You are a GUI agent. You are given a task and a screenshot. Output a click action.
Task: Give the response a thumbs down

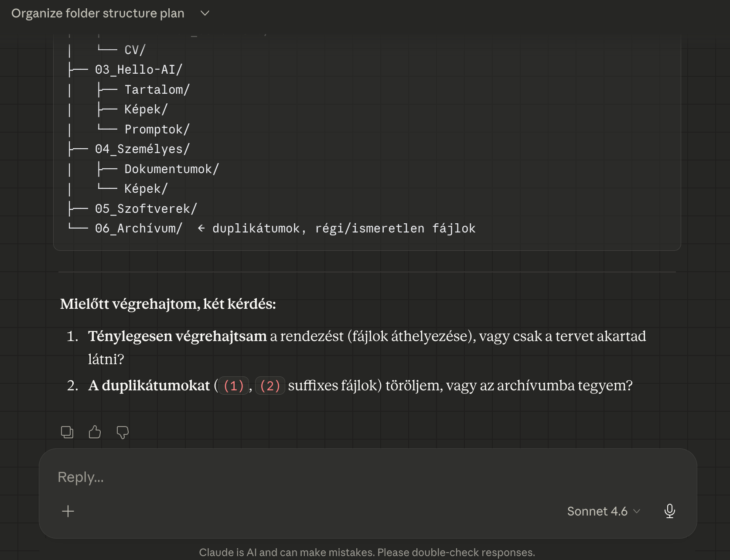(x=123, y=432)
